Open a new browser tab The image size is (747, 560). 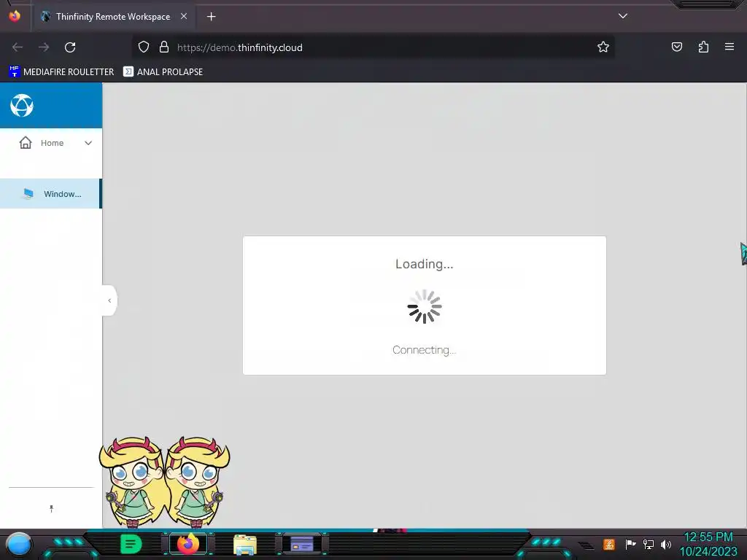[211, 17]
